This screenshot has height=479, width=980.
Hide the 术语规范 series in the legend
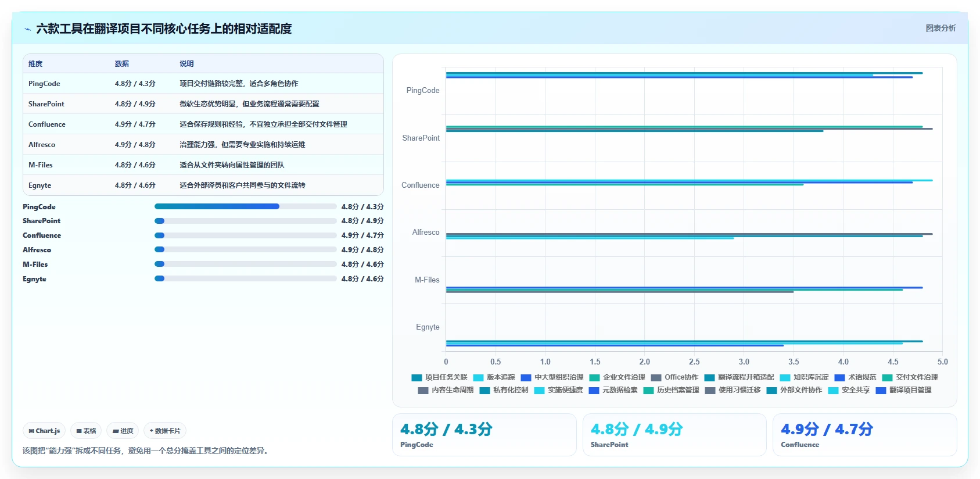[855, 377]
